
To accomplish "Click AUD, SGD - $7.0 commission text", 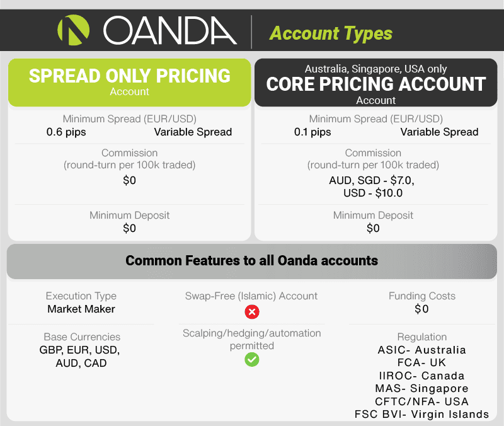I will coord(372,180).
